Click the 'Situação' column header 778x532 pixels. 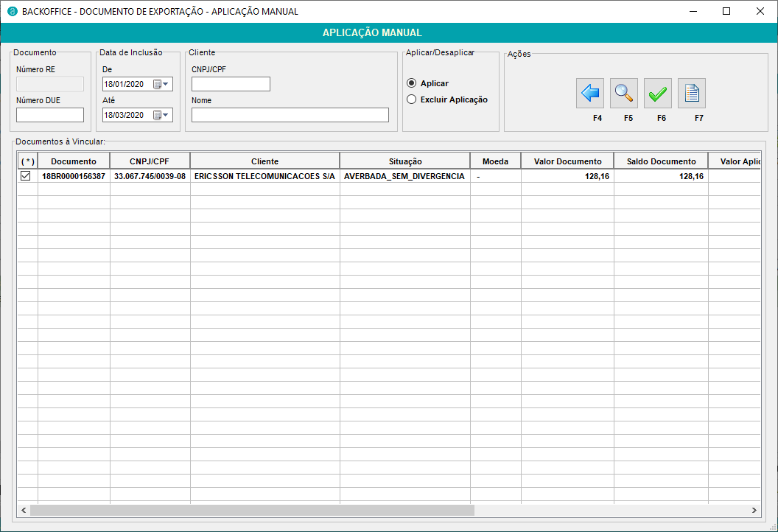pos(404,161)
